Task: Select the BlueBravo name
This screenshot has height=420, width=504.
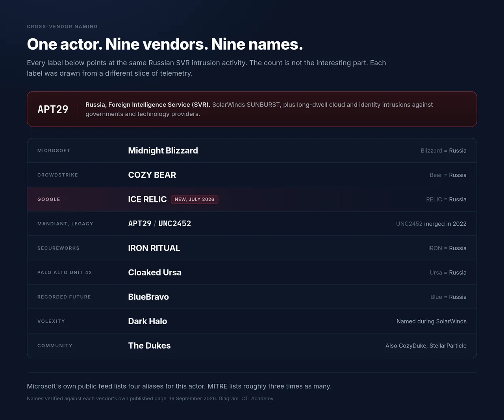Action: click(x=148, y=297)
